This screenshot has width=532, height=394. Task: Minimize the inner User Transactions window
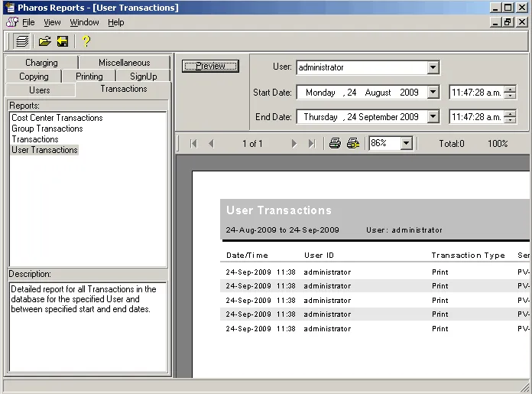coord(496,22)
